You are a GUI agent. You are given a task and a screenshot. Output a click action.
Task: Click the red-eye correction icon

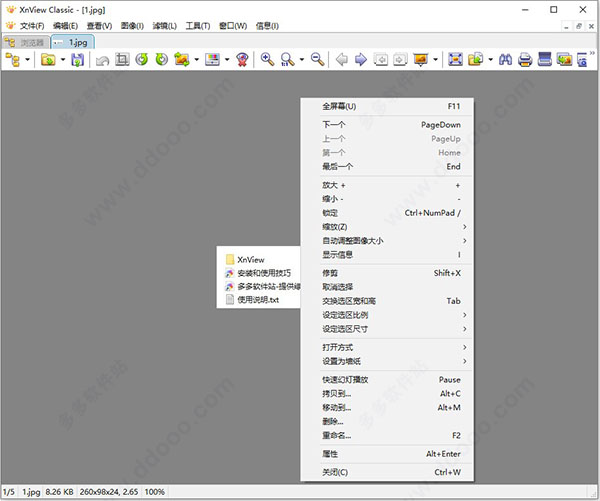tap(242, 60)
